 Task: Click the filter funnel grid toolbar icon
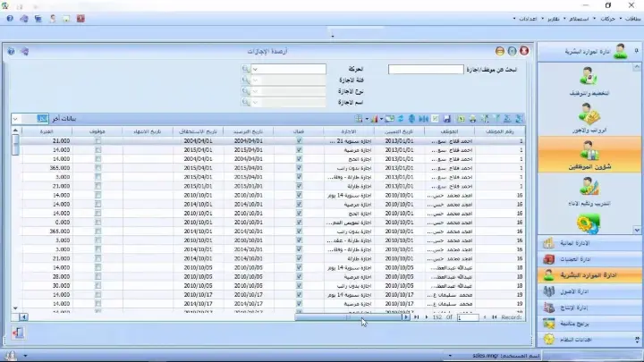496,119
